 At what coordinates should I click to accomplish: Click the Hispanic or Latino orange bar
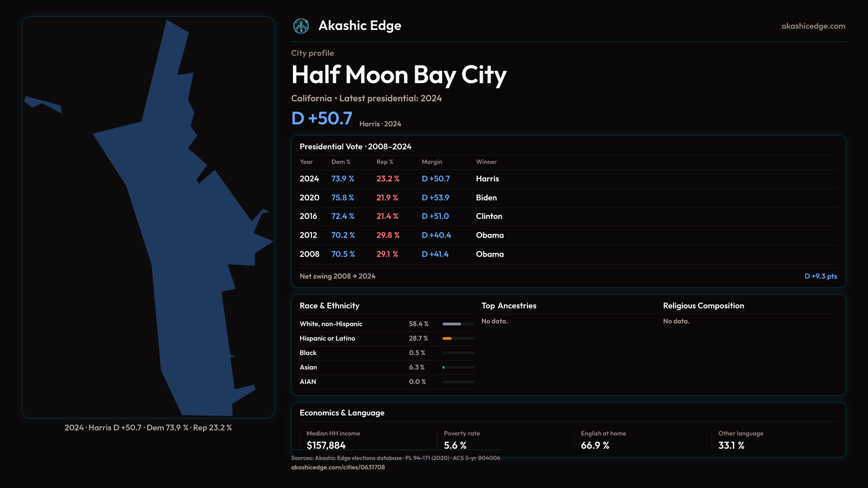click(x=447, y=338)
